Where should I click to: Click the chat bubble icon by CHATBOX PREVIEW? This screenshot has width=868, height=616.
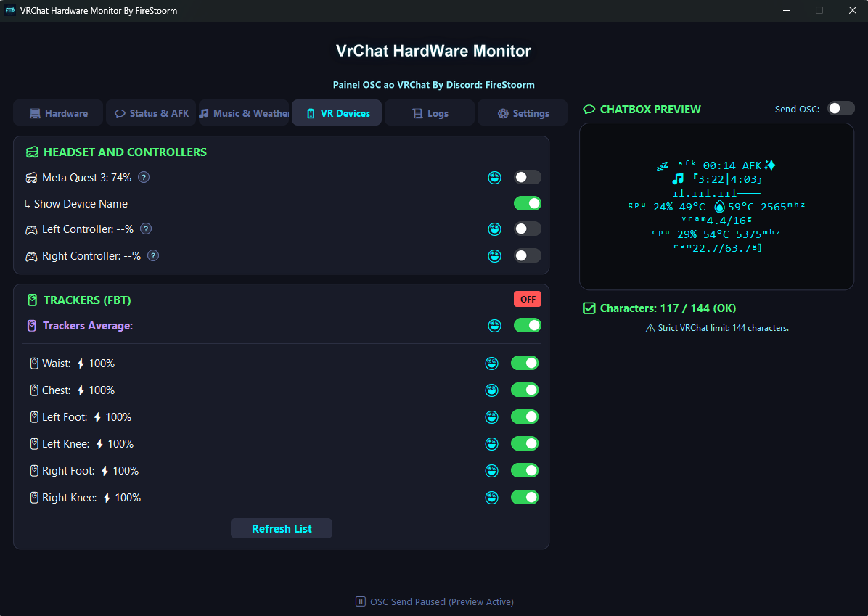(589, 110)
